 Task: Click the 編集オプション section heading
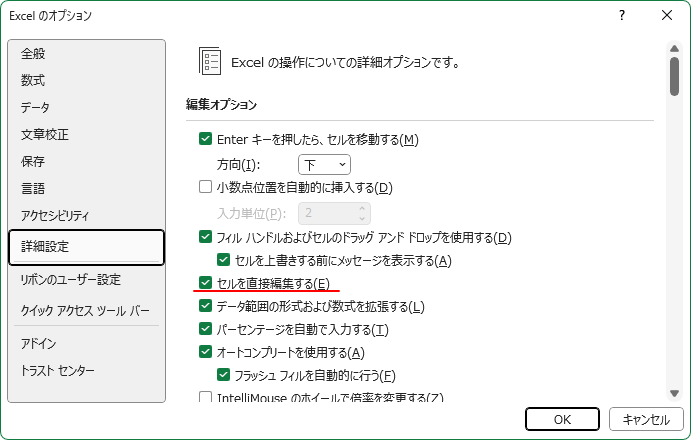221,104
